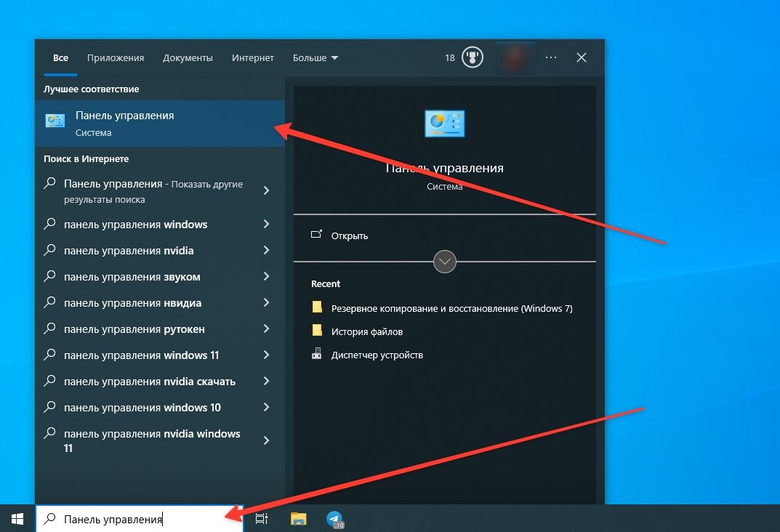This screenshot has width=780, height=532.
Task: Expand arrow next to панель управления nvidia
Action: pyautogui.click(x=266, y=250)
